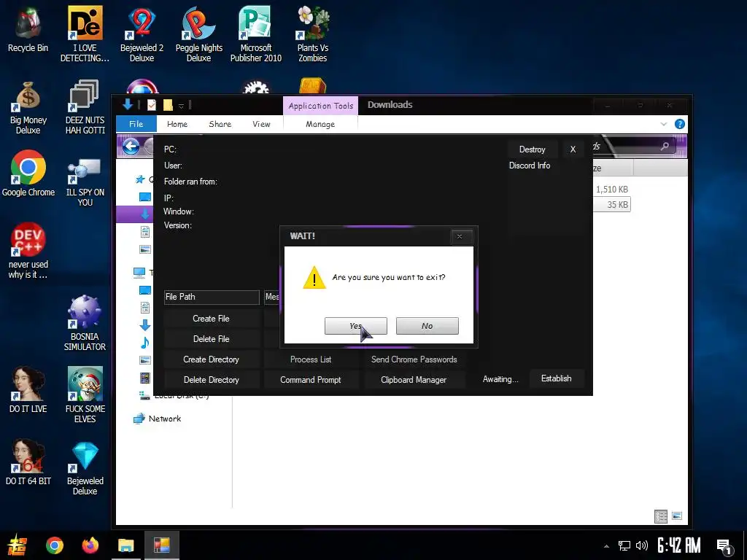Open the I LOVE DETECTING desktop shortcut
This screenshot has width=747, height=560.
(x=85, y=34)
